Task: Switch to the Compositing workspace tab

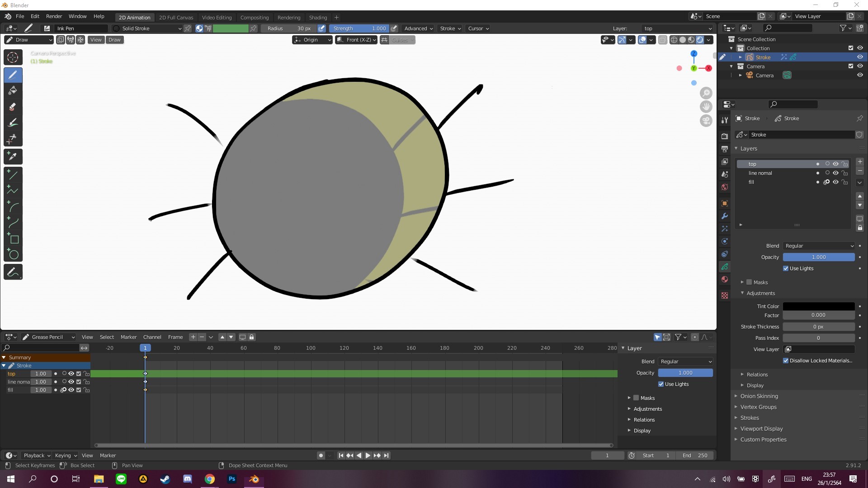Action: coord(255,18)
